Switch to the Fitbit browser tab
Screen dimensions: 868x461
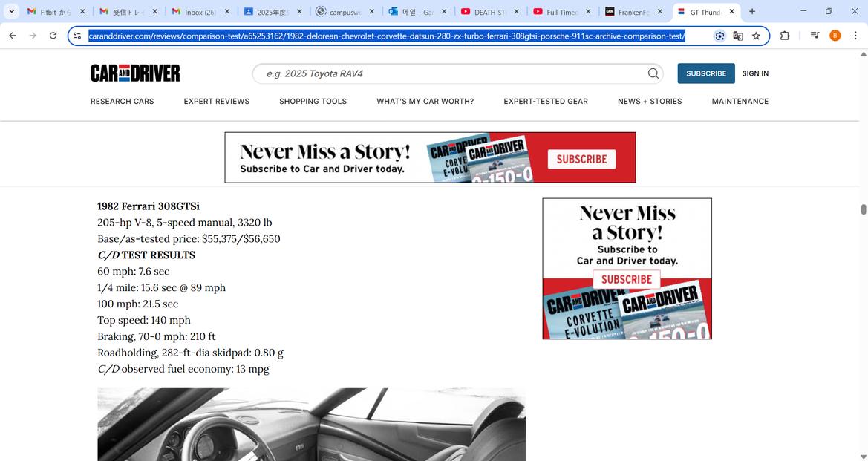coord(53,12)
